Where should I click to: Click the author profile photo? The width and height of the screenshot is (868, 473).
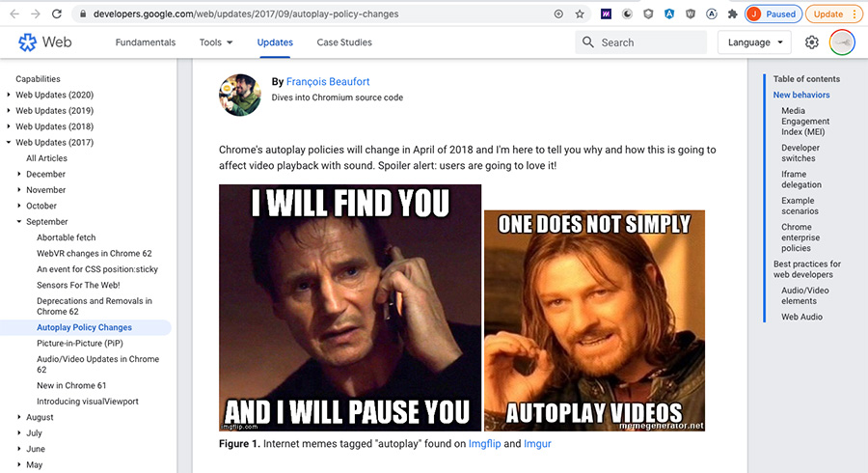tap(240, 95)
